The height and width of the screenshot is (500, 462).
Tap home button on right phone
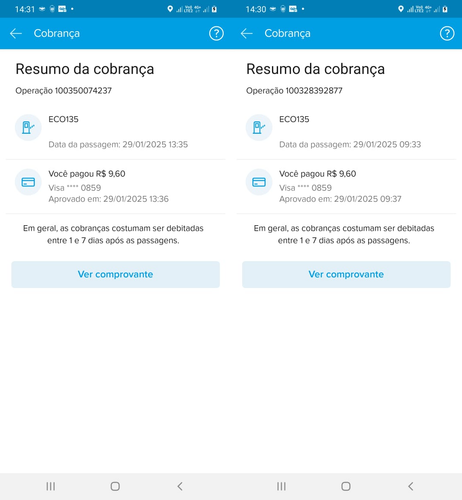(x=346, y=486)
